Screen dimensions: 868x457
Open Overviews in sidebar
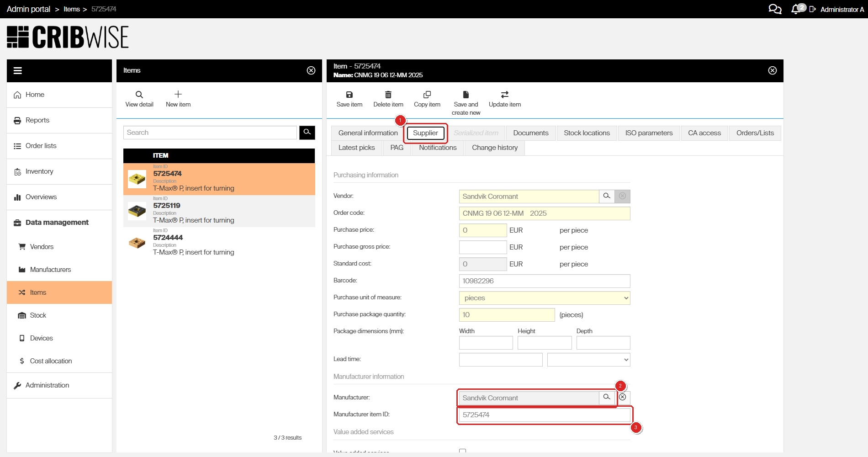[59, 197]
